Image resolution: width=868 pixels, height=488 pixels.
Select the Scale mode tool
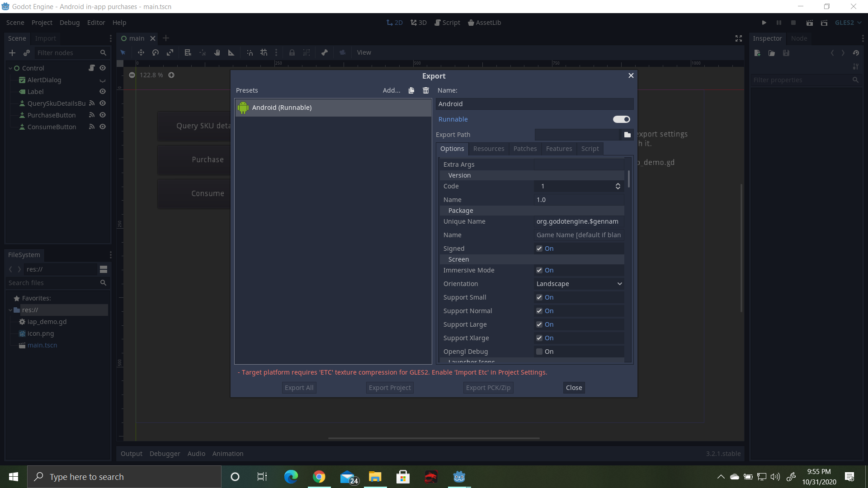click(170, 52)
